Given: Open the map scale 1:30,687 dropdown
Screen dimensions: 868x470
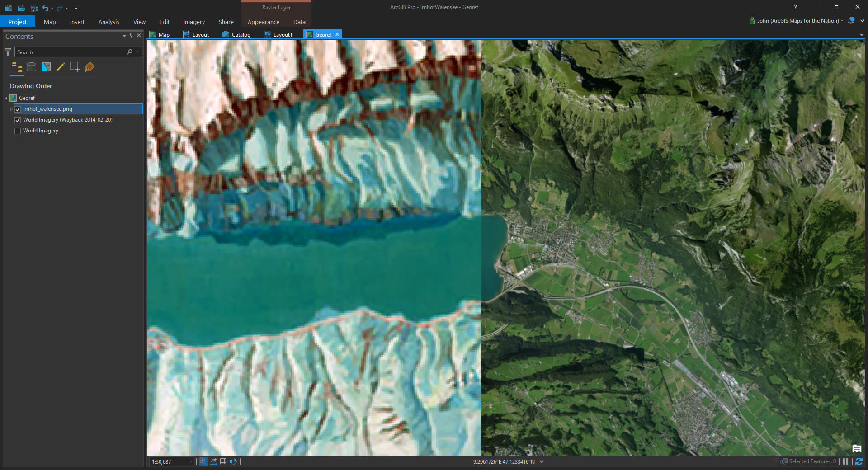Looking at the screenshot, I should point(191,461).
